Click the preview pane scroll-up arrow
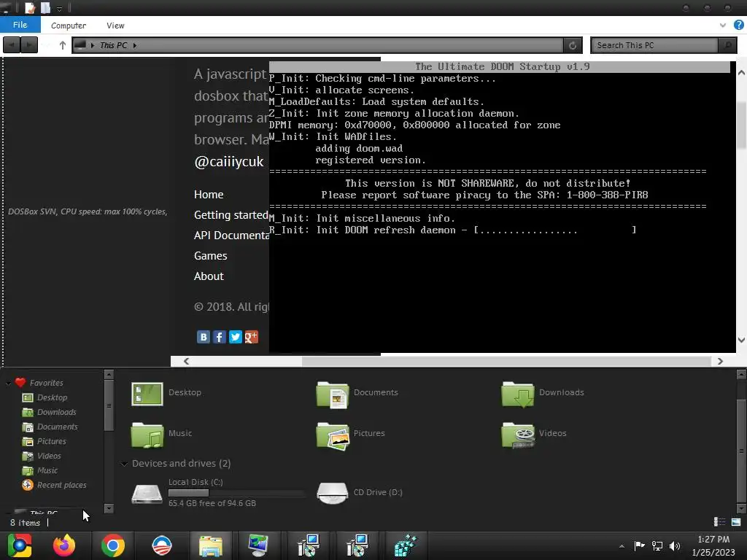 point(741,73)
